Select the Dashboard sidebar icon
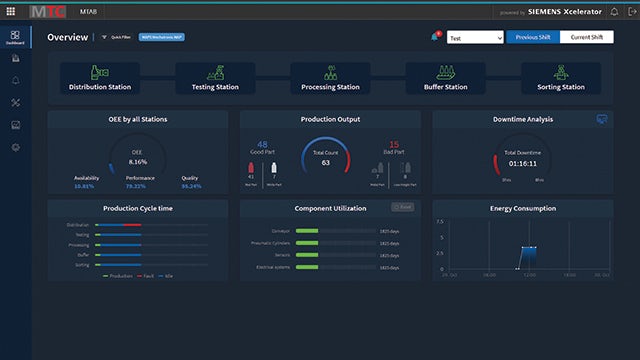Viewport: 640px width, 360px height. tap(15, 37)
